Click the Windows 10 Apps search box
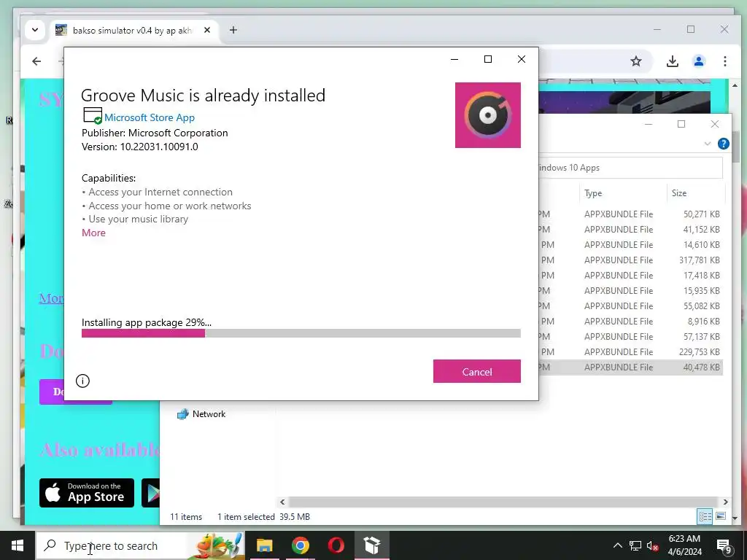 pyautogui.click(x=630, y=168)
